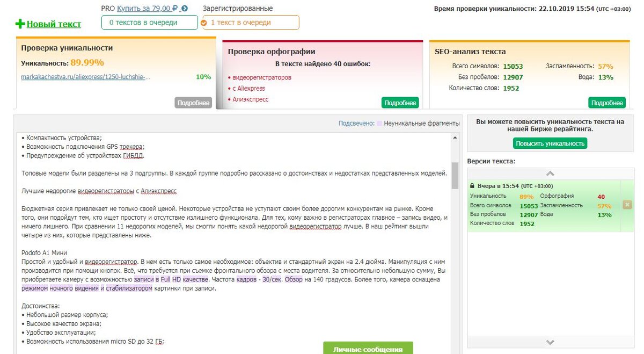Collapse the versions list with the up chevron
The height and width of the screenshot is (354, 644).
(x=549, y=174)
